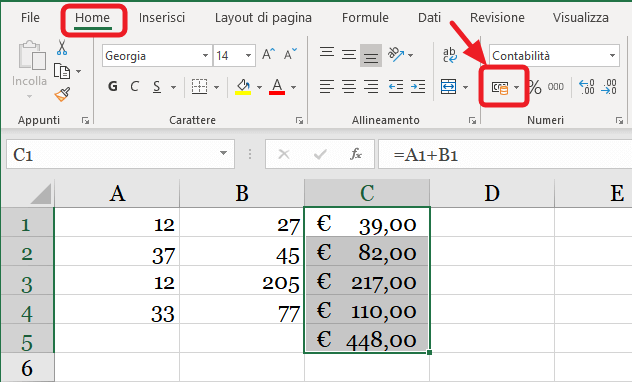Screen dimensions: 632x382
Task: Click the Cut scissors icon
Action: pyautogui.click(x=62, y=48)
